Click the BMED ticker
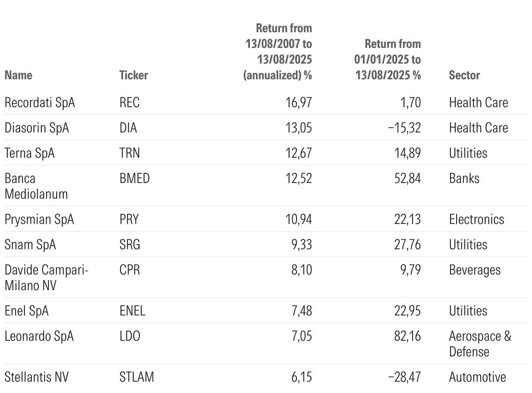Viewport: 532px width, 393px height. (134, 178)
